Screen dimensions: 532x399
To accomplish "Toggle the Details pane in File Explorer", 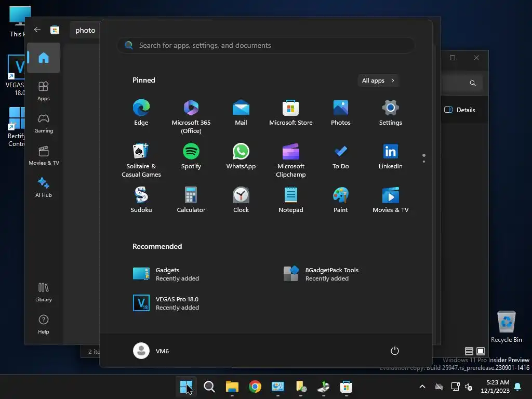I will point(460,110).
